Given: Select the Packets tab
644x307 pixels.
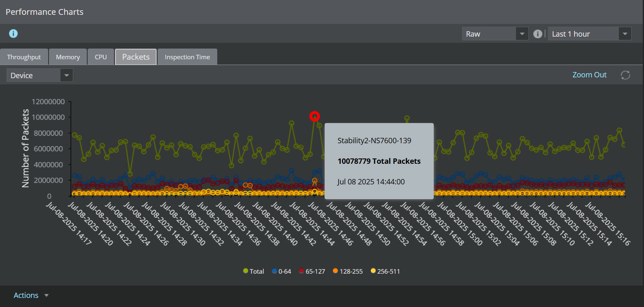Looking at the screenshot, I should coord(136,57).
